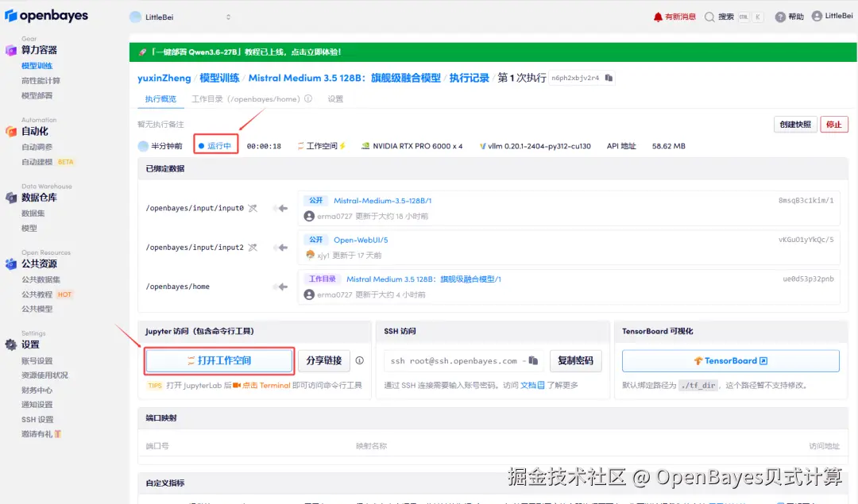858x504 pixels.
Task: Click the vllm image logo icon
Action: (483, 147)
